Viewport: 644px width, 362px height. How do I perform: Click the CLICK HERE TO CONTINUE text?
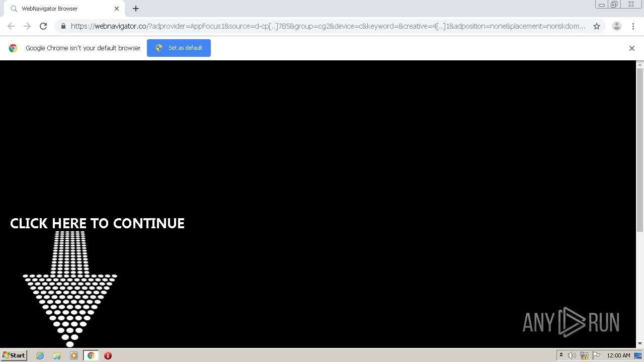point(98,223)
